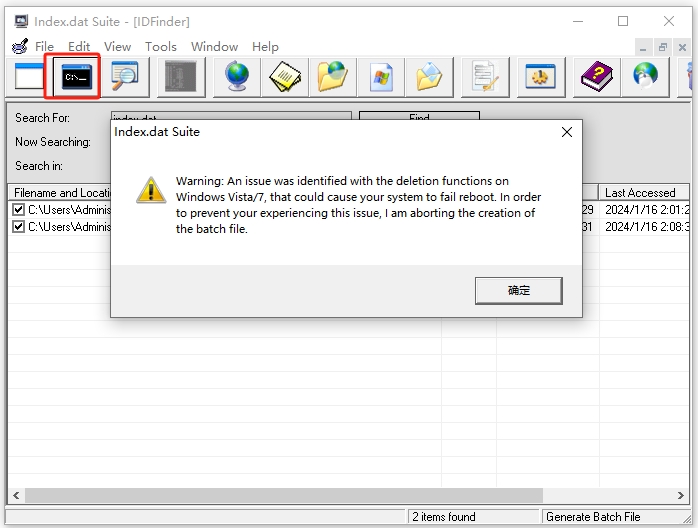Screen dimensions: 698x528
Task: Open the Help menu
Action: 265,46
